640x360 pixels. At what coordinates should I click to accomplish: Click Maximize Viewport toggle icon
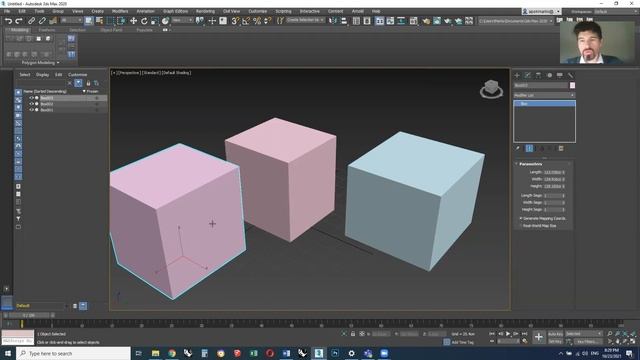[x=633, y=341]
